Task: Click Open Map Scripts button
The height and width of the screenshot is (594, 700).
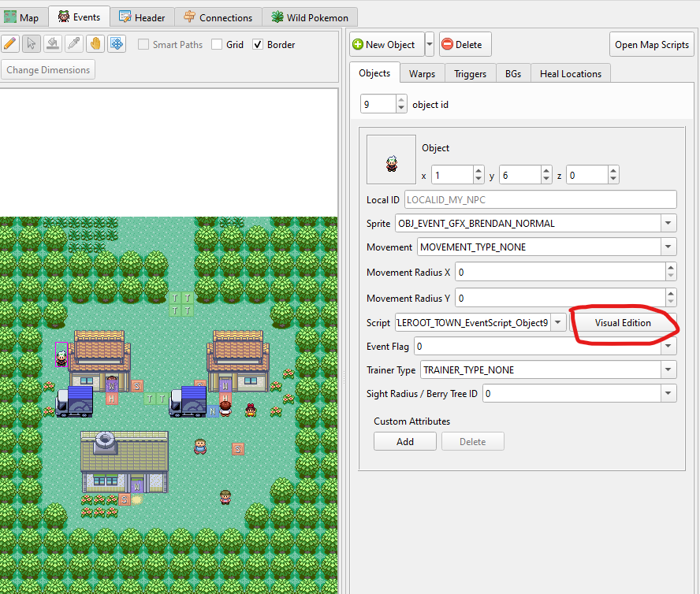Action: point(651,45)
